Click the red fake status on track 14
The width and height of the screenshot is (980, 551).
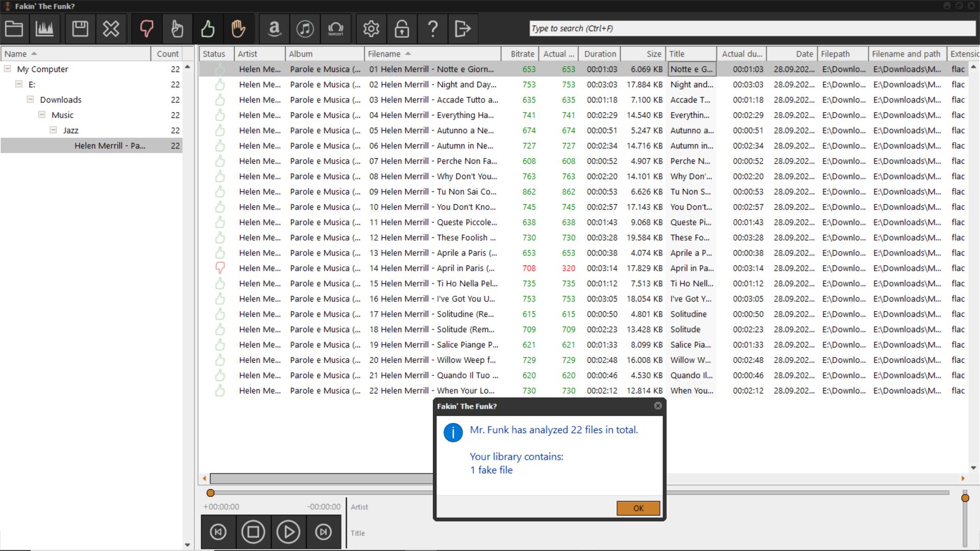pos(220,268)
